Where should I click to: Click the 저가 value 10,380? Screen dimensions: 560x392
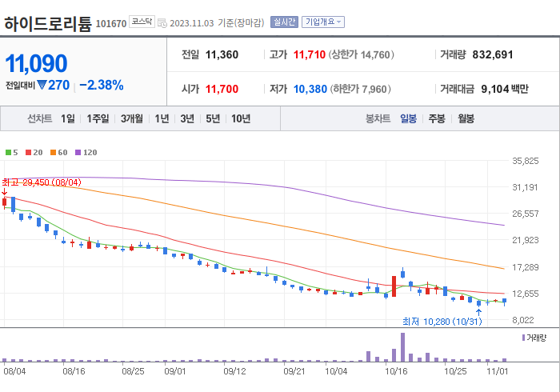(310, 89)
